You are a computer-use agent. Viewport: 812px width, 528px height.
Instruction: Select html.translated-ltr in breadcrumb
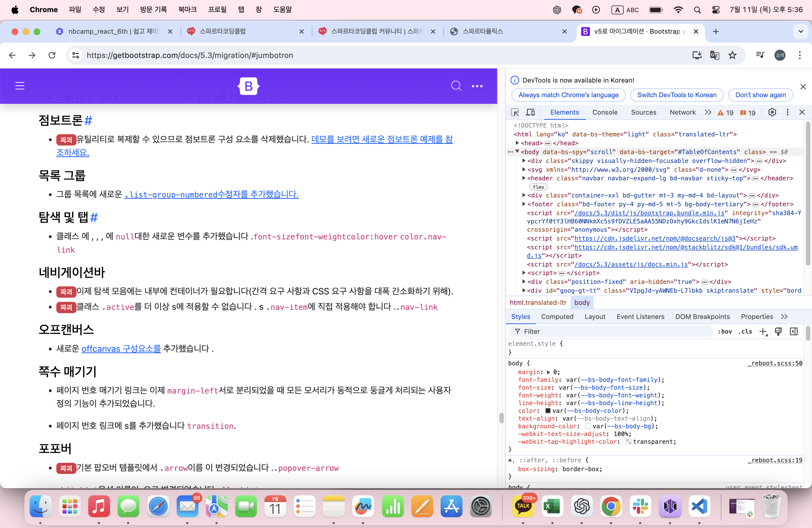(538, 303)
